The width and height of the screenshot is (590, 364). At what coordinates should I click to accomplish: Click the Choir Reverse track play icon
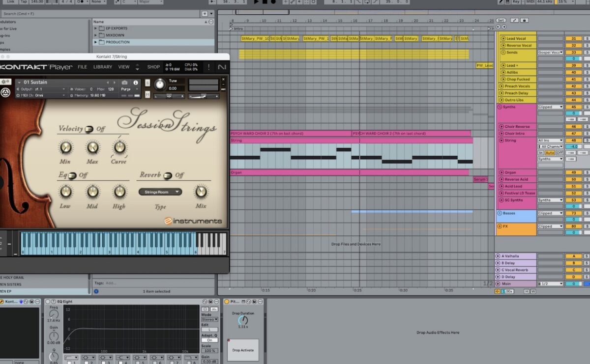(501, 127)
